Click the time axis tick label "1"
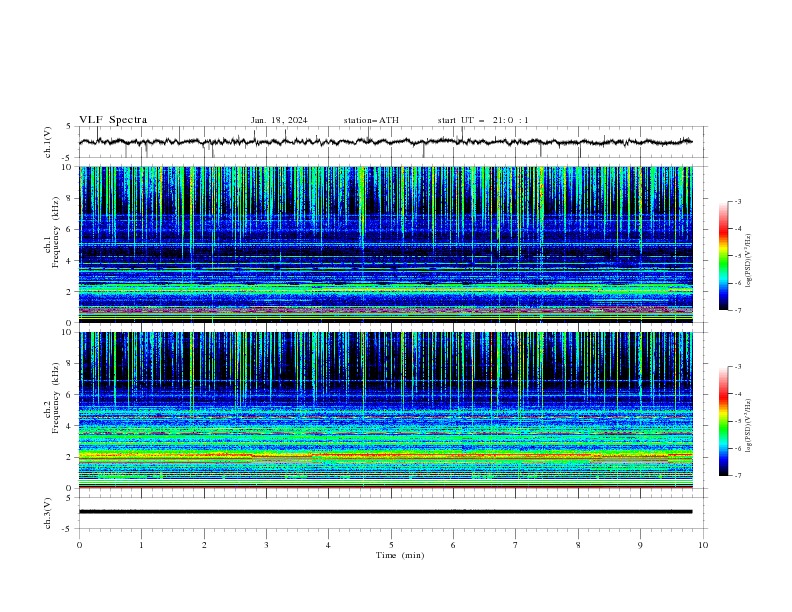 coord(141,545)
